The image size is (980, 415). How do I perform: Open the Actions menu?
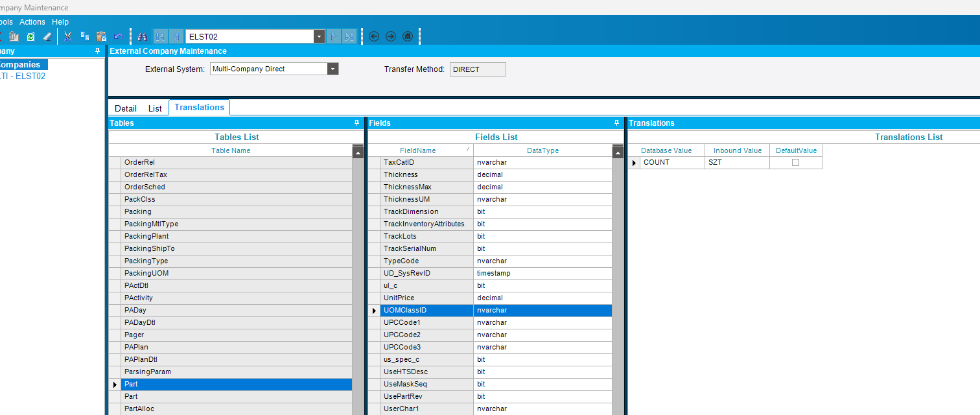(x=32, y=22)
